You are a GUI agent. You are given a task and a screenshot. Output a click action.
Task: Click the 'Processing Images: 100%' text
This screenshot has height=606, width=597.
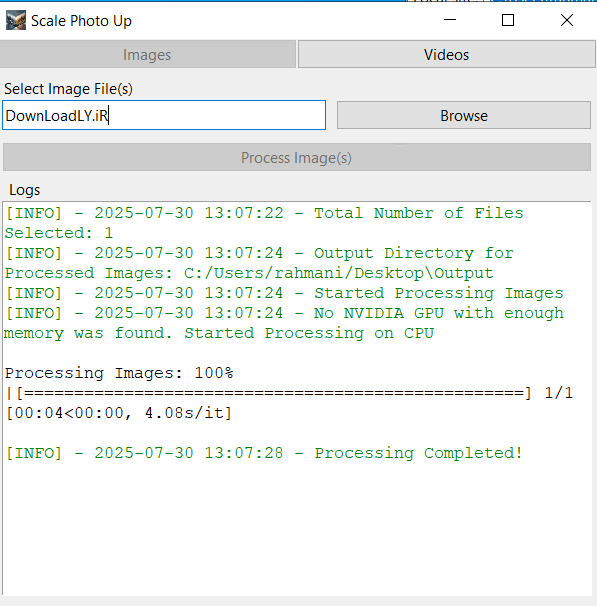point(119,373)
